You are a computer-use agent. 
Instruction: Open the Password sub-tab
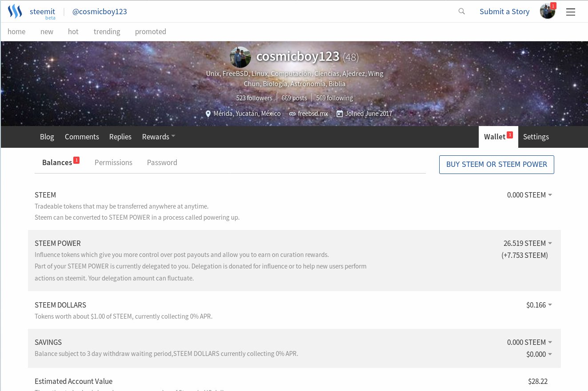162,162
